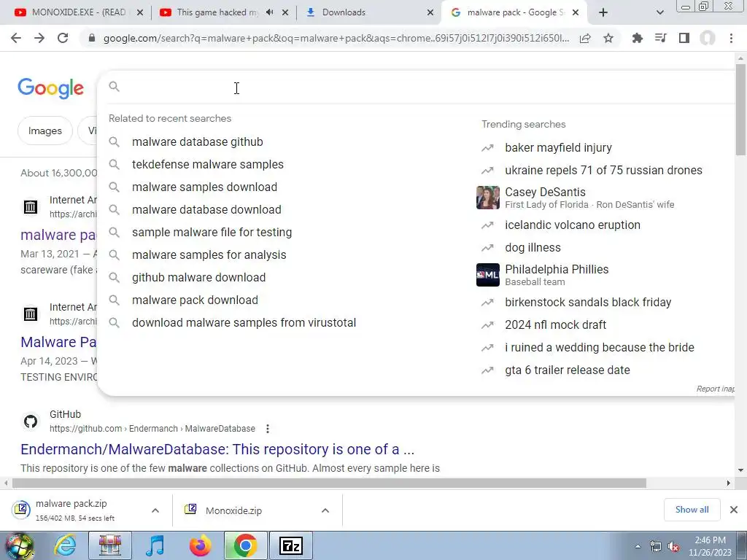Click the network tray icon

[656, 547]
